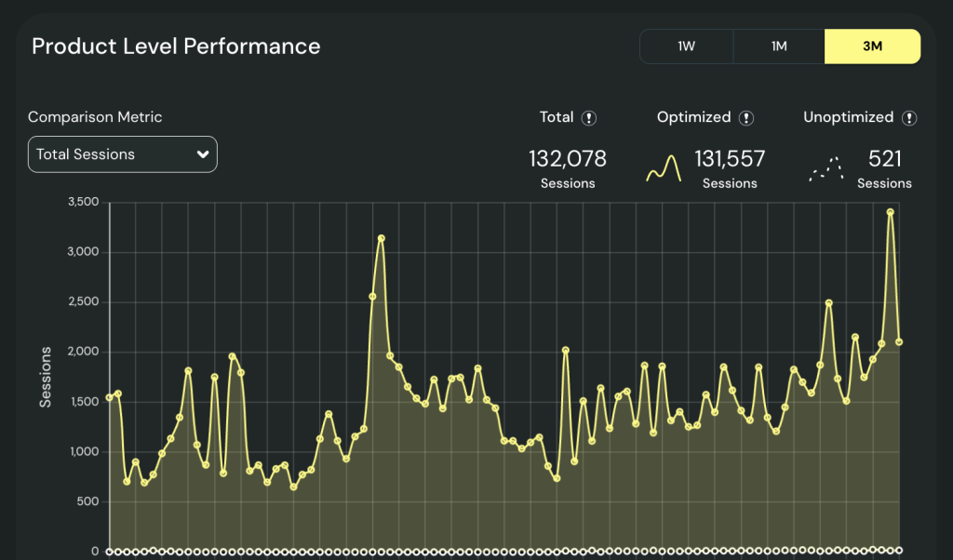Click the info icon beside Optimized
This screenshot has height=560, width=953.
pos(746,118)
